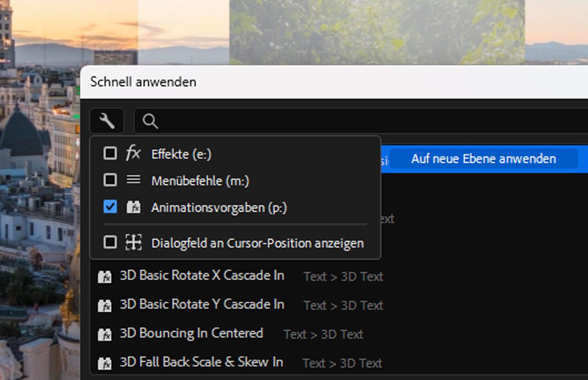Choose 3D Bouncing In Centered preset
Viewport: 588px width, 380px height.
coord(191,333)
